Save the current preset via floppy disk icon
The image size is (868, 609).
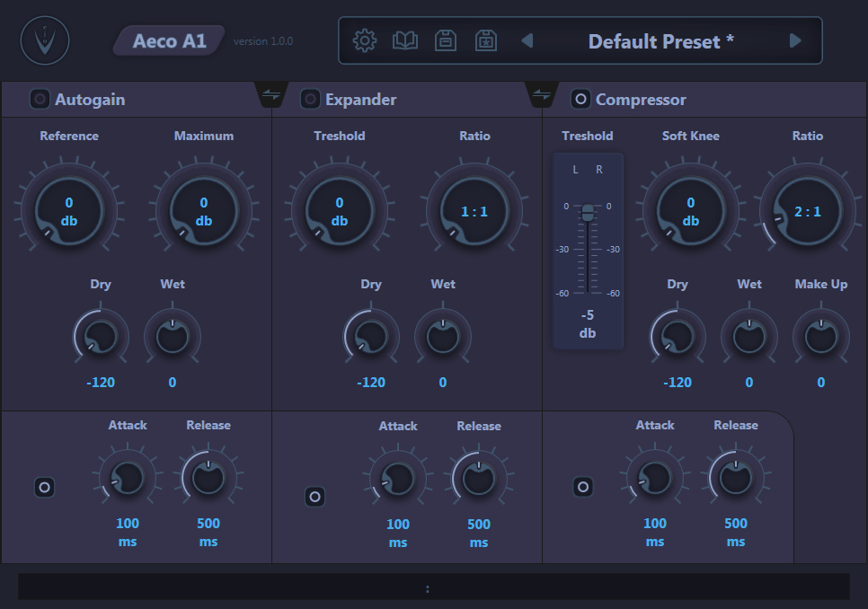coord(445,40)
